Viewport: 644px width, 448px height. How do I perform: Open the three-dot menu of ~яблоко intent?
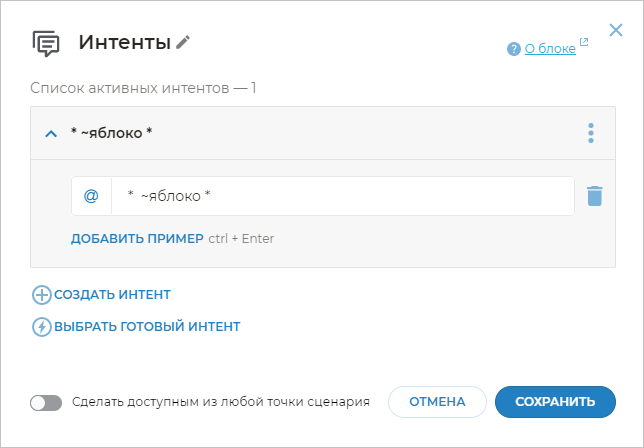(591, 133)
